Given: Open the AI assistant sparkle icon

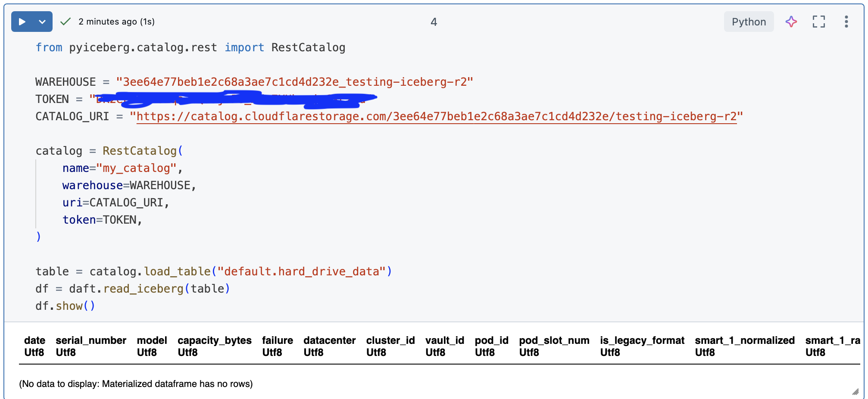Looking at the screenshot, I should coord(791,22).
